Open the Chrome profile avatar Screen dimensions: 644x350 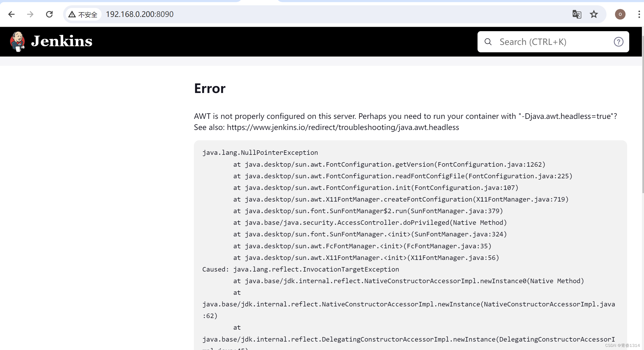(x=620, y=14)
